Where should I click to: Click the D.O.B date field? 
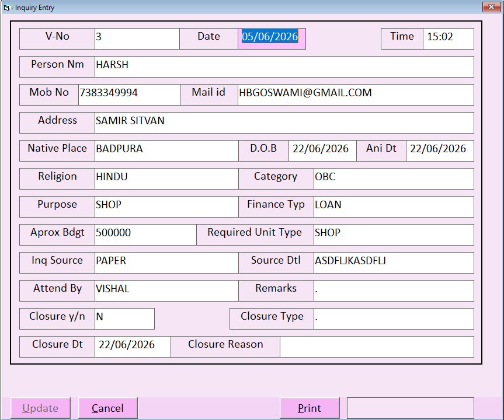click(322, 150)
